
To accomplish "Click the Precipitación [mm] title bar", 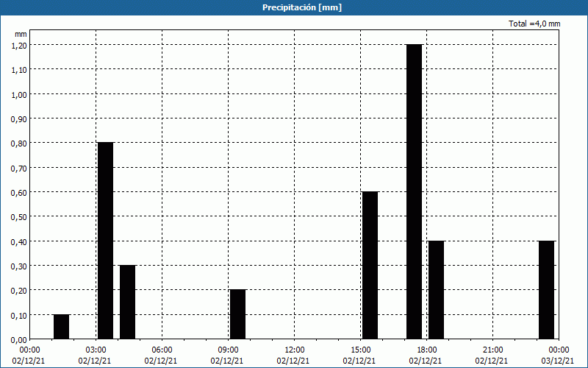I will (294, 7).
